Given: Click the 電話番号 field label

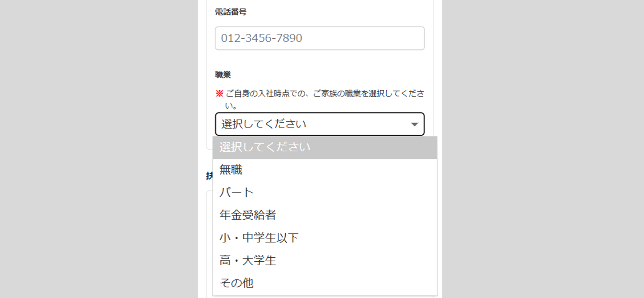Looking at the screenshot, I should tap(231, 12).
